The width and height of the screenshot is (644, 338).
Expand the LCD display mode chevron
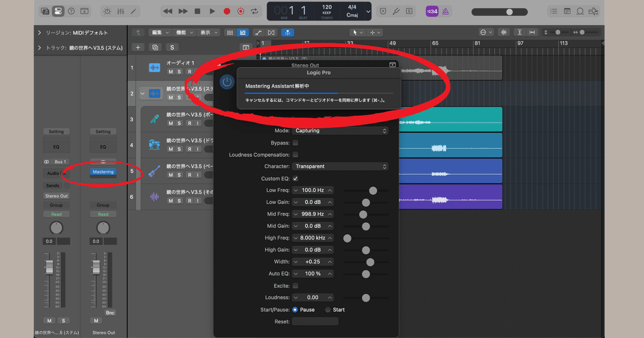point(368,11)
